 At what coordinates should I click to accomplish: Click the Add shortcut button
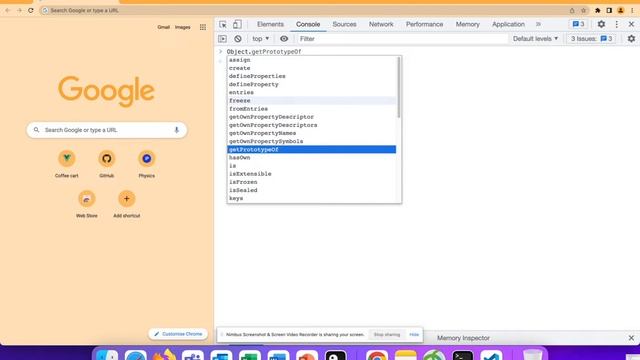tap(127, 204)
